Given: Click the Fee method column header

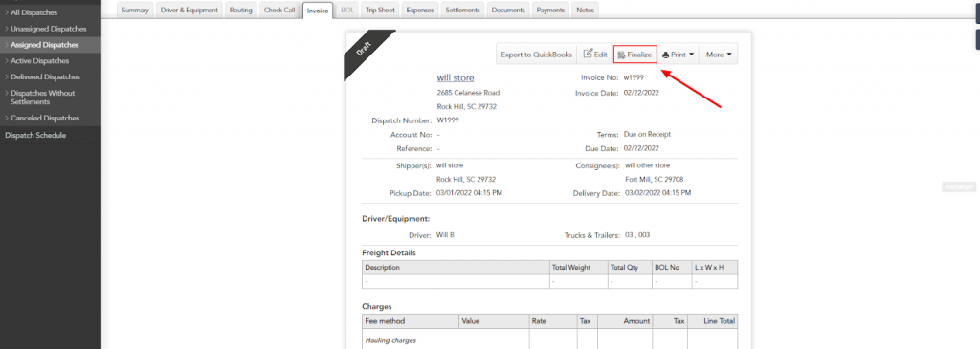Looking at the screenshot, I should pyautogui.click(x=411, y=321).
